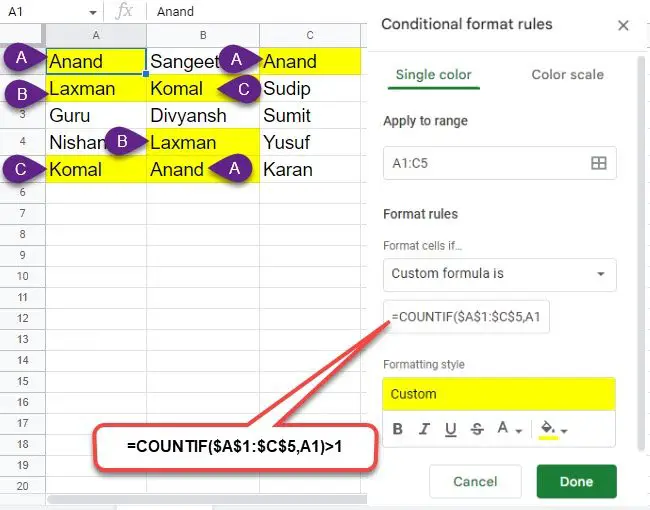Click the text color A icon
Screen dimensions: 650x510
[x=503, y=427]
